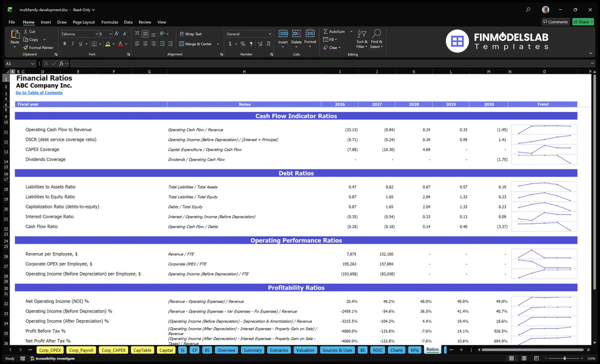Apply cell borders icon

[x=94, y=44]
